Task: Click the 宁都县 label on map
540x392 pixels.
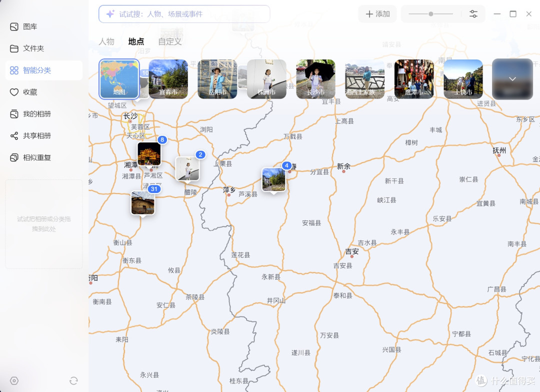Action: 461,334
